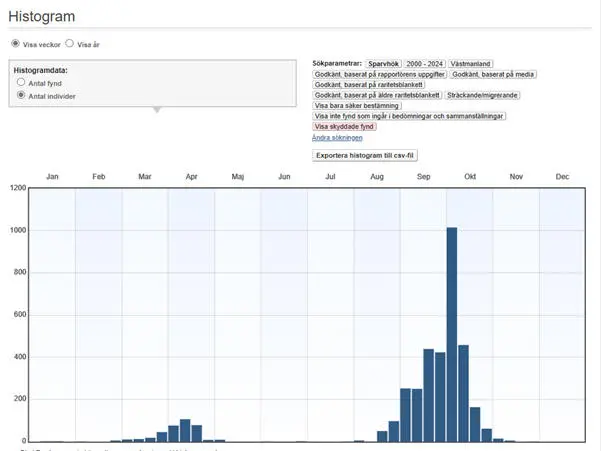Click 'Godkänt, baserat på äldre raritetsblankett' tag

pos(377,95)
